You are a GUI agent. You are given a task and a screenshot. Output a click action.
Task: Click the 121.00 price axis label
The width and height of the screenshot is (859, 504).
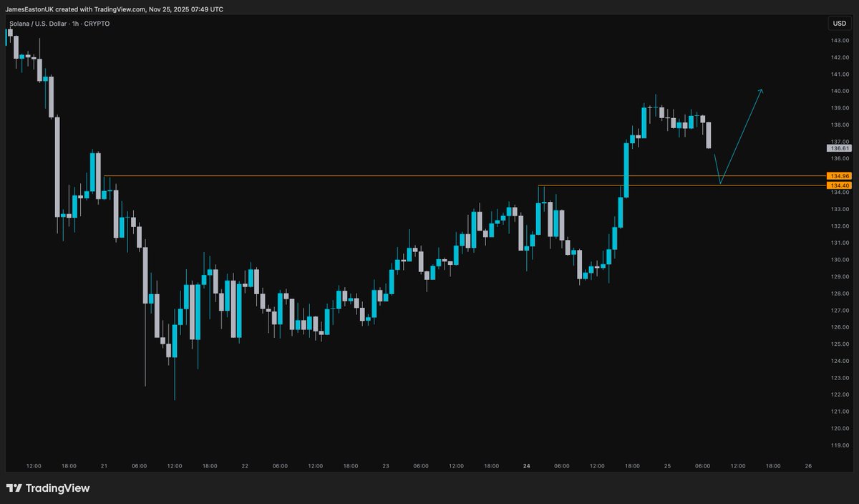click(839, 412)
